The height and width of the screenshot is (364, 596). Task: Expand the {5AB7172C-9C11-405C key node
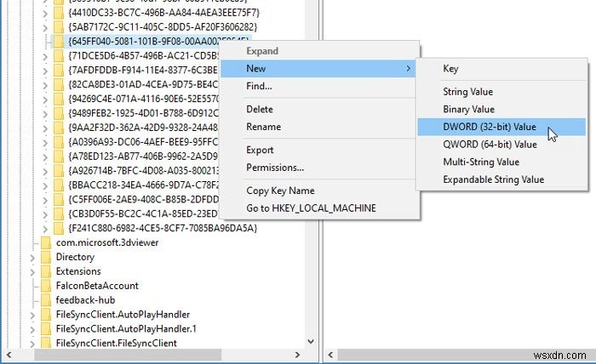point(45,28)
